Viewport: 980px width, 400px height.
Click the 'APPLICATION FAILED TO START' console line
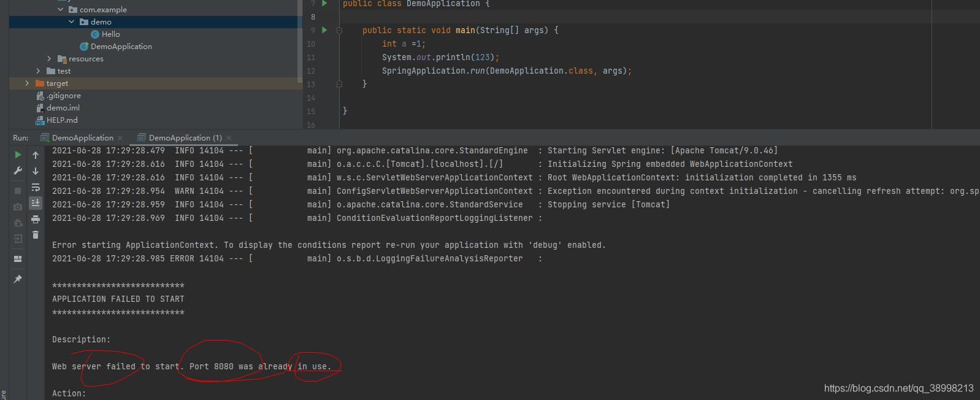118,299
